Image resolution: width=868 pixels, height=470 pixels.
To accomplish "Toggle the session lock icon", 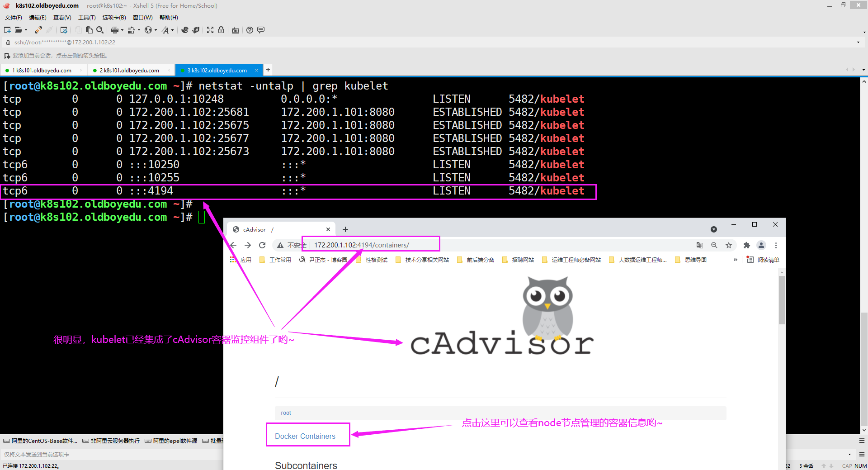I will pyautogui.click(x=221, y=30).
